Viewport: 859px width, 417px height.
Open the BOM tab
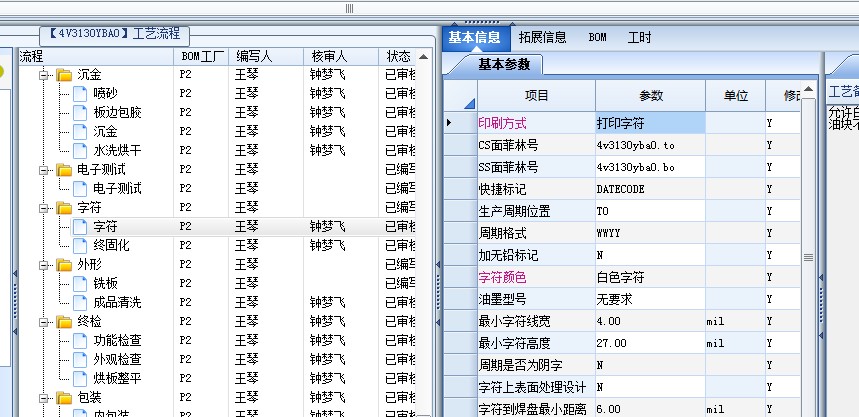pos(598,37)
